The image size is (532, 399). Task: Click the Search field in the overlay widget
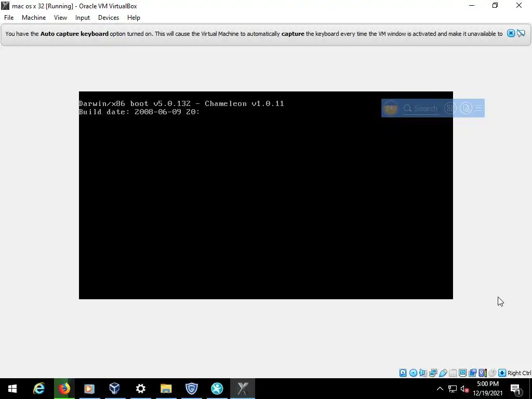tap(421, 108)
